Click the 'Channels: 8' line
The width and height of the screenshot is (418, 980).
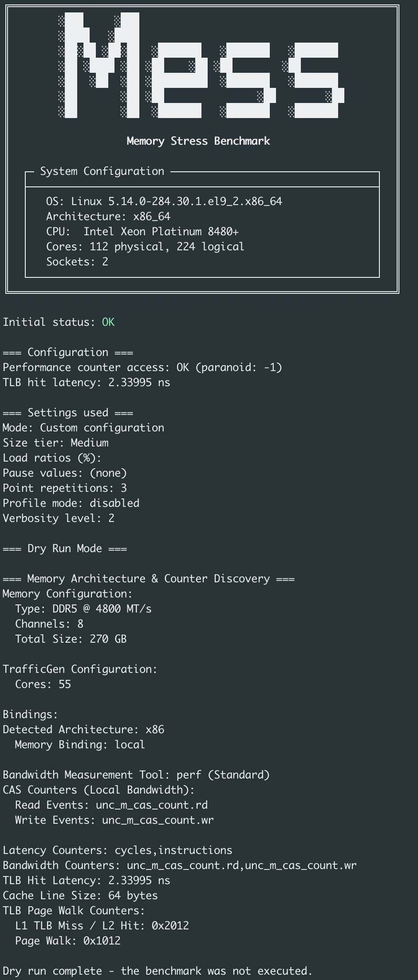(49, 624)
